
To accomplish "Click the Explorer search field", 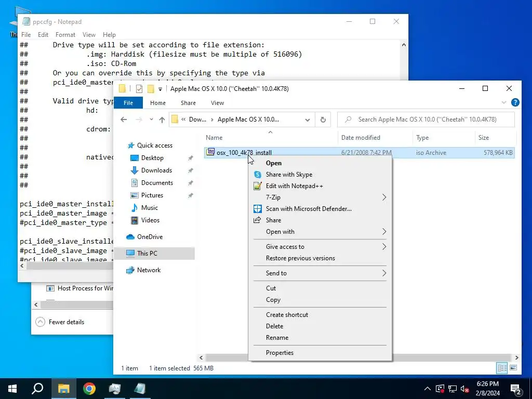I will tap(426, 119).
